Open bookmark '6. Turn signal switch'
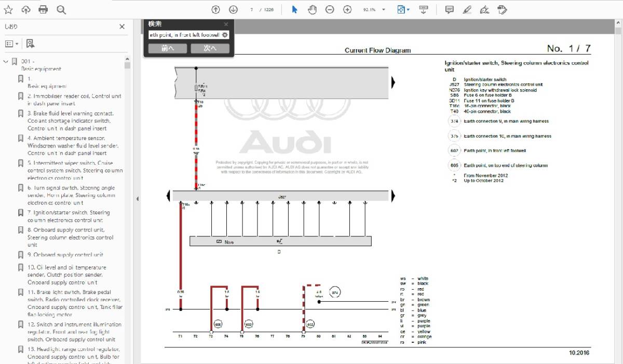 tap(72, 195)
